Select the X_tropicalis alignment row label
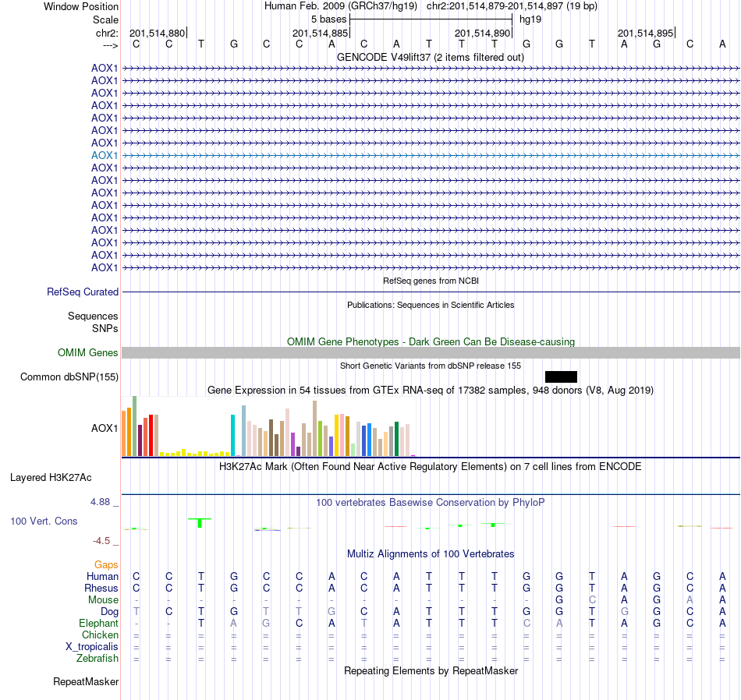The height and width of the screenshot is (700, 741). pos(92,647)
